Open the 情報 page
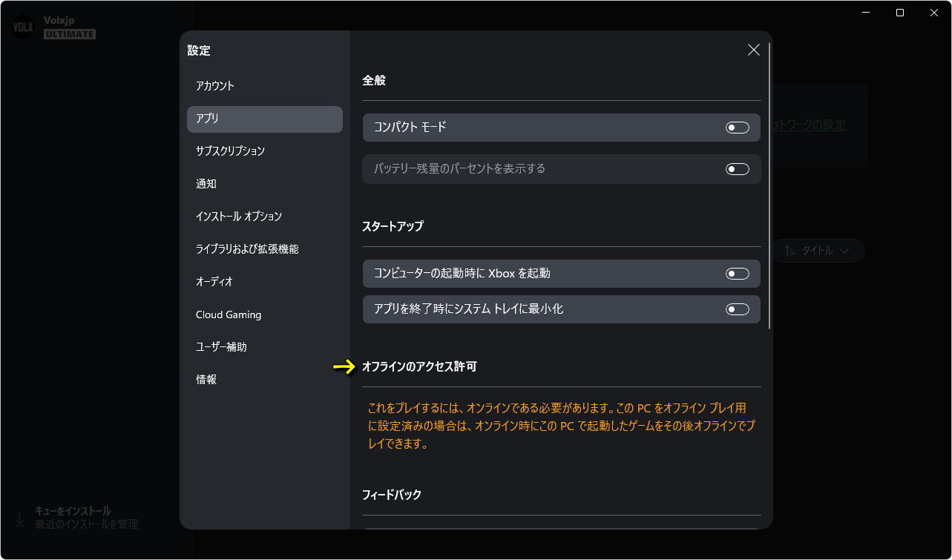 point(264,380)
